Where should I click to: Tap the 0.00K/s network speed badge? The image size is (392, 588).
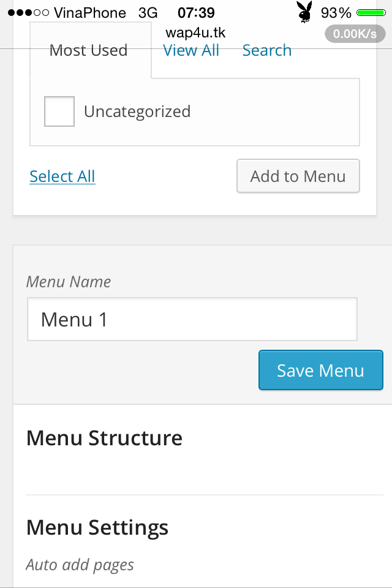(x=355, y=34)
